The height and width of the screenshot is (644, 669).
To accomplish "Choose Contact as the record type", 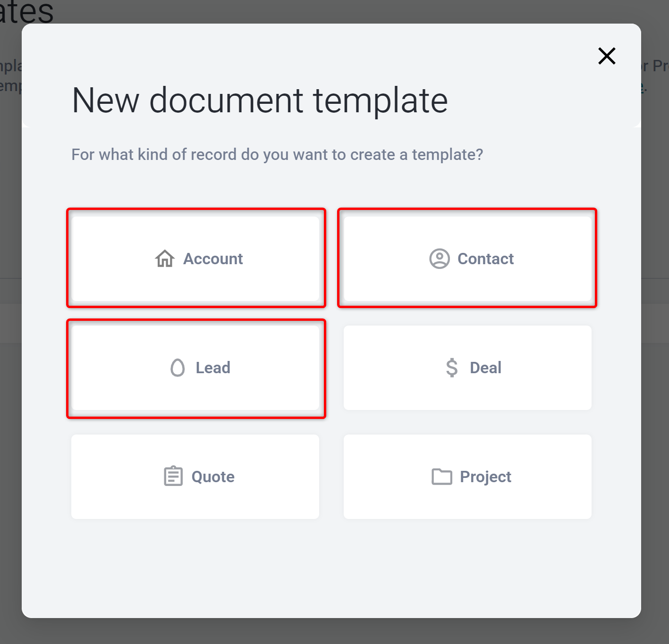I will pyautogui.click(x=467, y=259).
